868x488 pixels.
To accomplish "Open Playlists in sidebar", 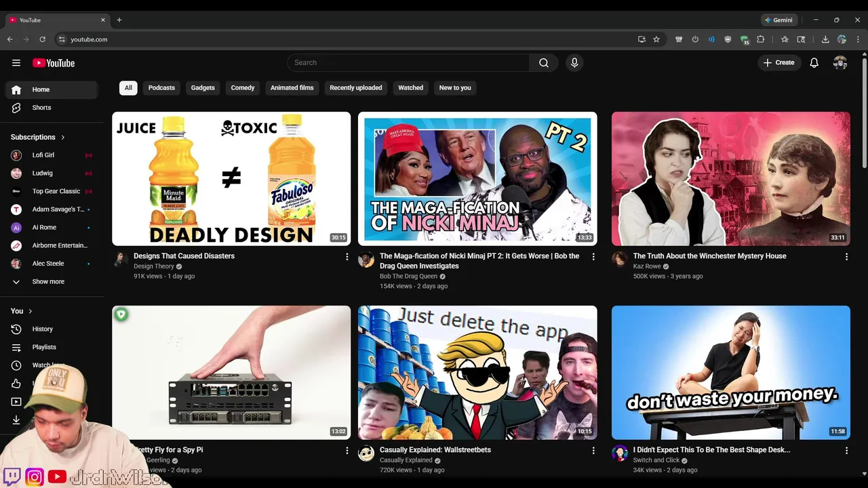I will tap(52, 347).
